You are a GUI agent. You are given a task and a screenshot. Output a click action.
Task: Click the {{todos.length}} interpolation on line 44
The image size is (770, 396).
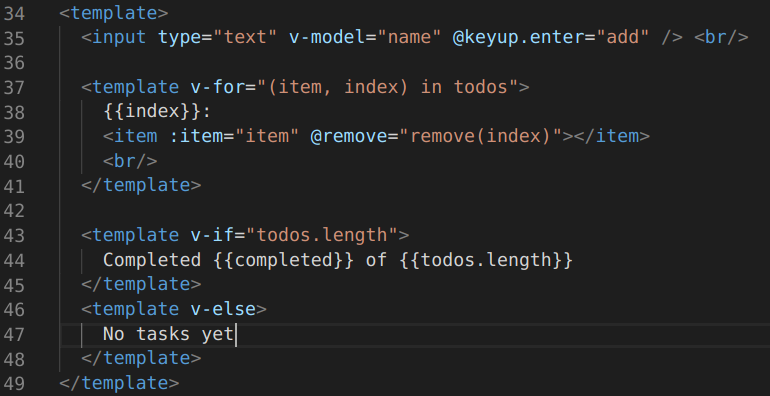(486, 259)
